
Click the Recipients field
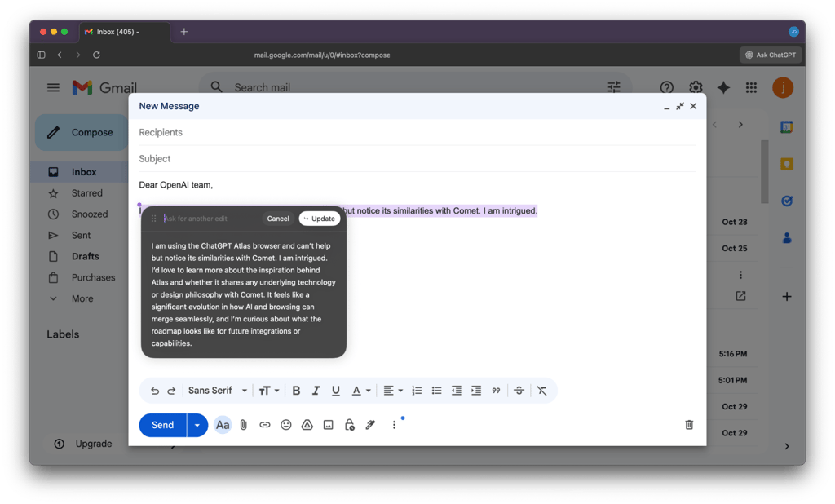point(417,132)
